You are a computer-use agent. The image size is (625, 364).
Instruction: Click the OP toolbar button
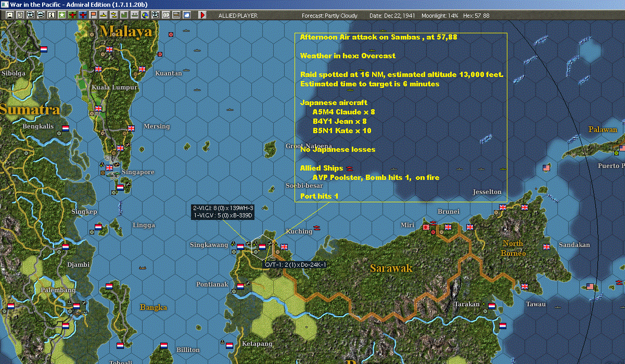coord(166,15)
